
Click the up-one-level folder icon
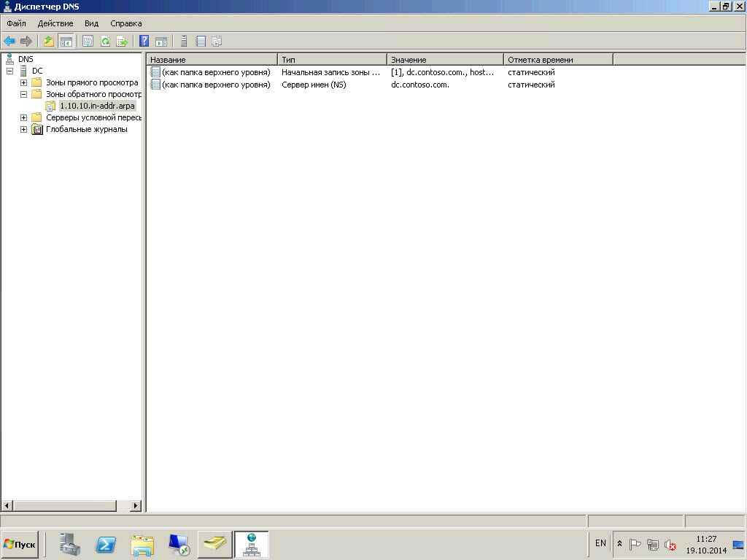[49, 42]
